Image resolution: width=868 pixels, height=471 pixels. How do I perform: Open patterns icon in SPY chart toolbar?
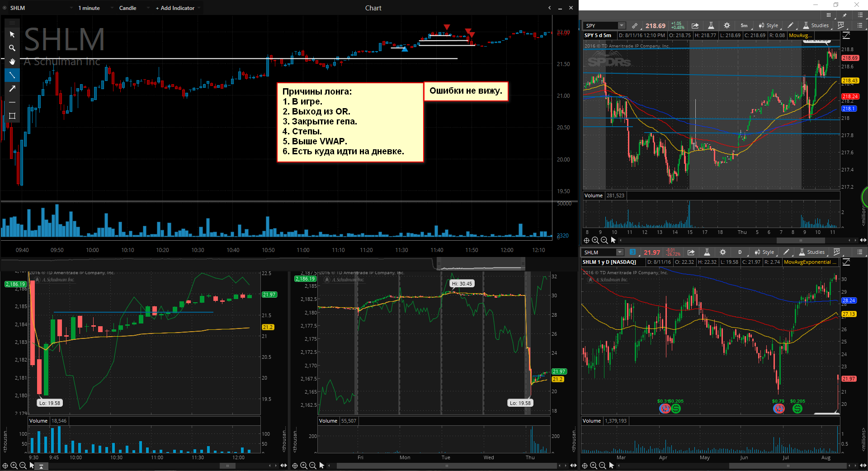(x=841, y=25)
